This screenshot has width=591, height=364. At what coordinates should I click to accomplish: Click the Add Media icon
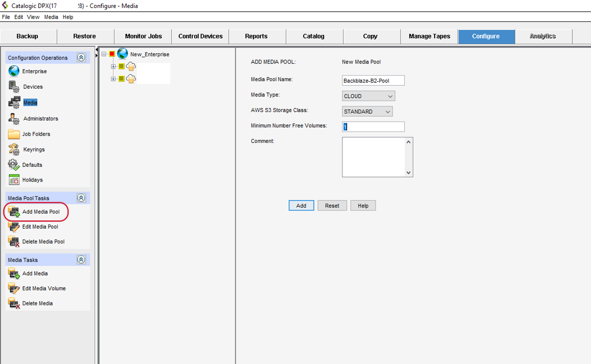click(14, 274)
